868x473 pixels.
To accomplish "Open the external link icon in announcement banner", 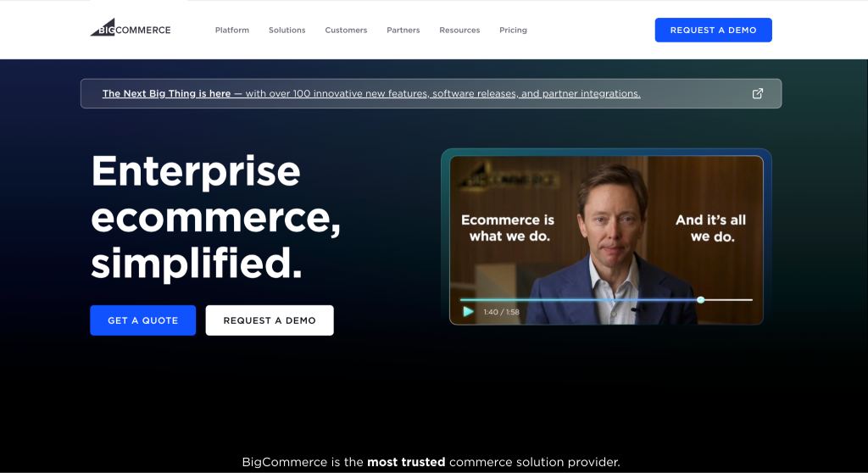I will click(757, 93).
